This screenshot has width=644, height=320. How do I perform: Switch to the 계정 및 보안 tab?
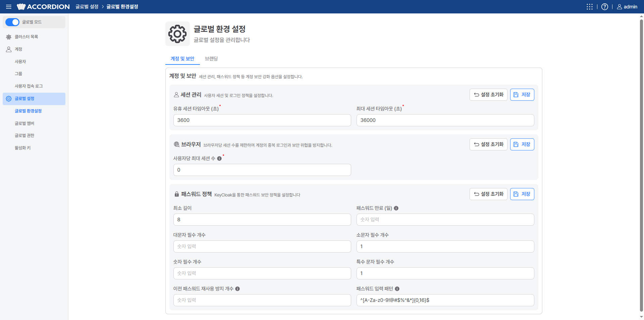click(182, 59)
